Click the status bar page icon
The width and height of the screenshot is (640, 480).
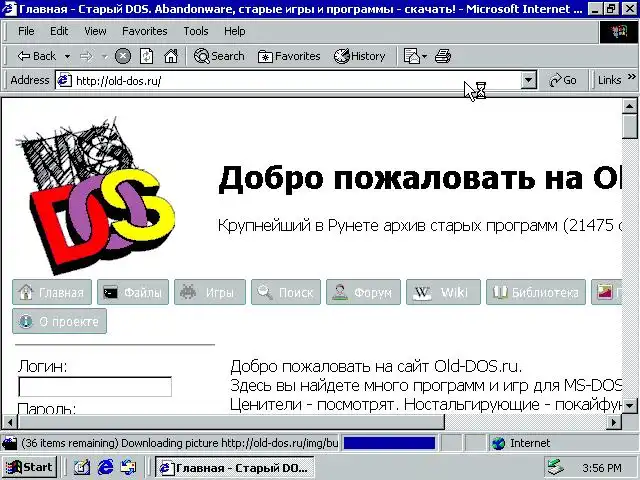[x=10, y=443]
